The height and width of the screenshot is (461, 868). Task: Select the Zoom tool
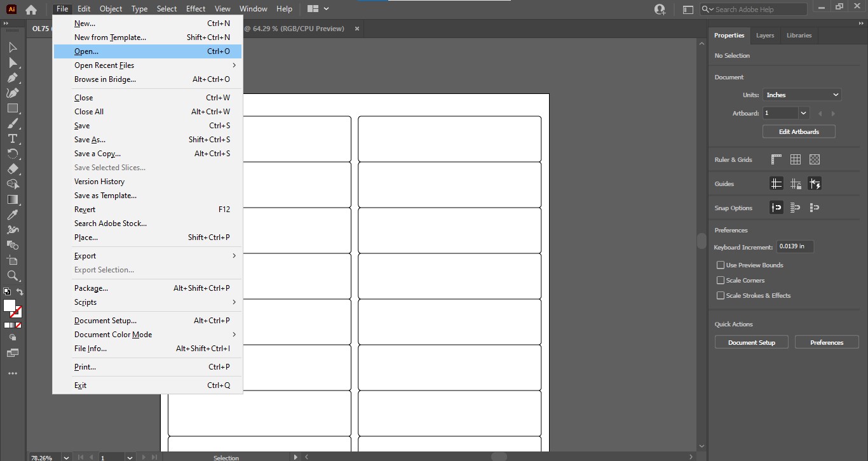[x=13, y=276]
